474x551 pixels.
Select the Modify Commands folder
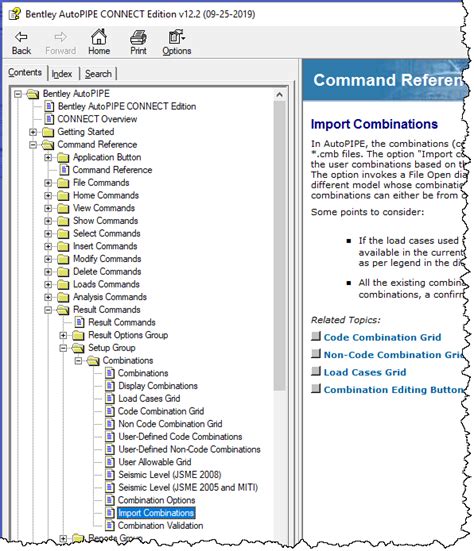(107, 259)
